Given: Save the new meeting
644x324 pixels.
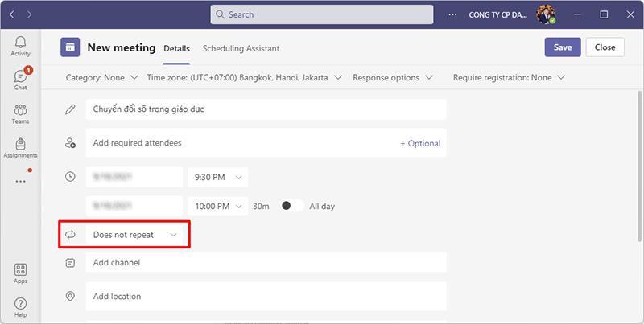Looking at the screenshot, I should pyautogui.click(x=563, y=47).
